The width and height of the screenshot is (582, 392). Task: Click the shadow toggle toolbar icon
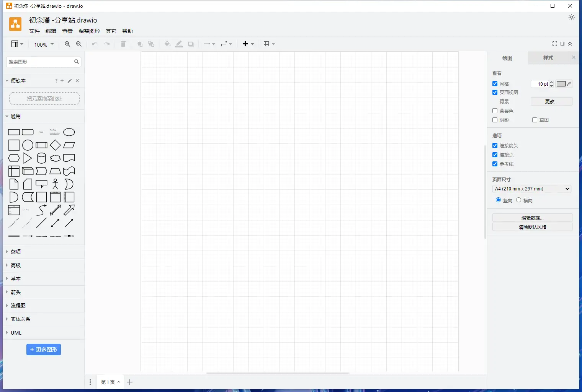tap(191, 44)
